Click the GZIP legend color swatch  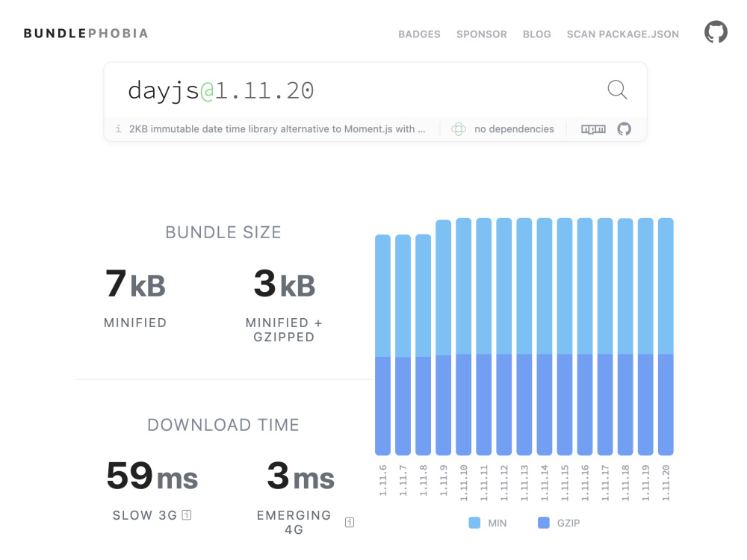pyautogui.click(x=544, y=523)
